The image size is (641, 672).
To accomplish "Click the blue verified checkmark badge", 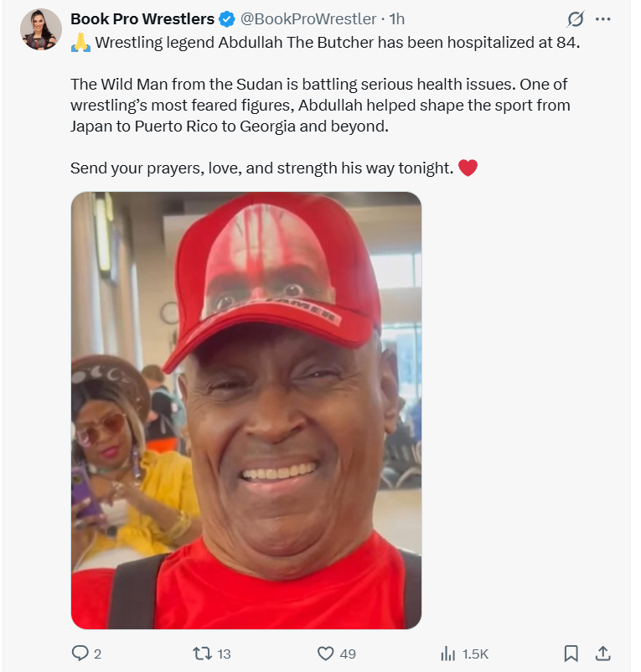I will coord(227,19).
